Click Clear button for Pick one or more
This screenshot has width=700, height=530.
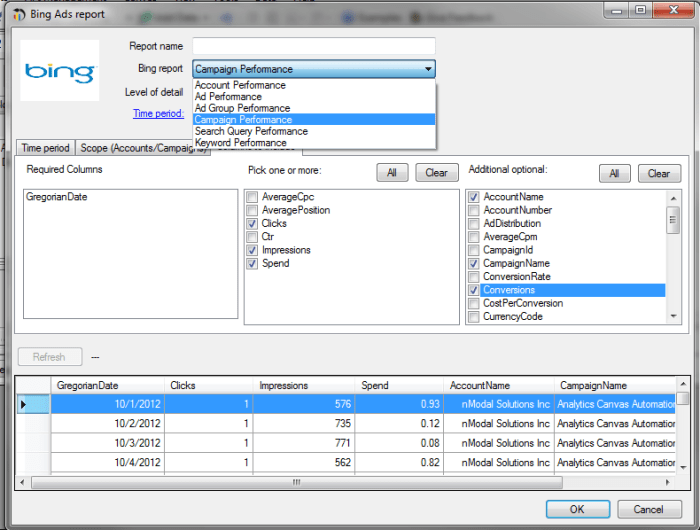437,173
